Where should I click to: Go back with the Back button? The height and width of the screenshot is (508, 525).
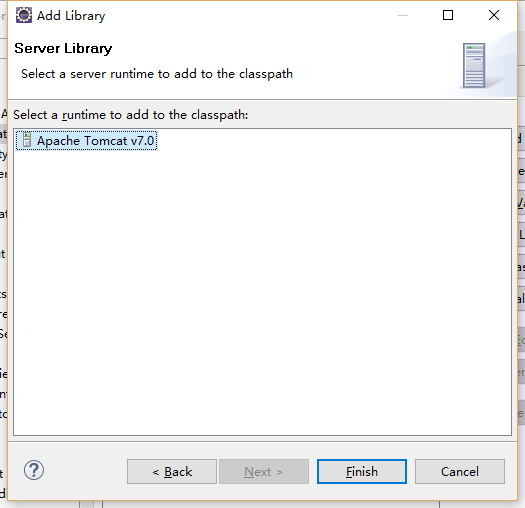point(172,471)
